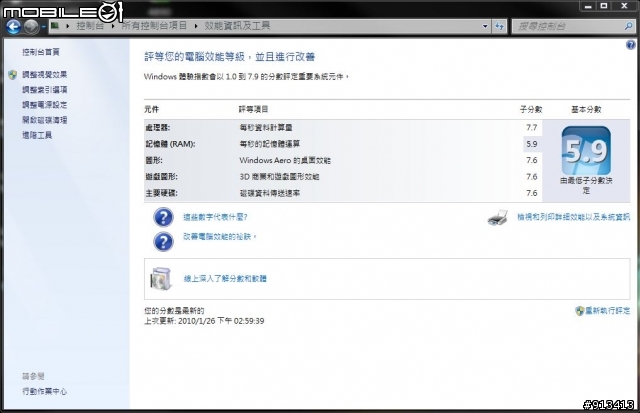Click the 上次更新 timestamp text
640x413 pixels.
coord(204,321)
